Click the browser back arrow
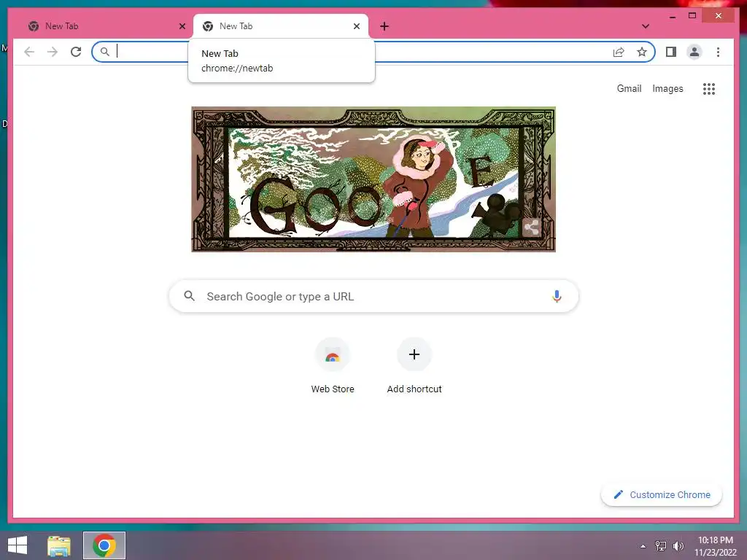Image resolution: width=747 pixels, height=560 pixels. point(29,52)
